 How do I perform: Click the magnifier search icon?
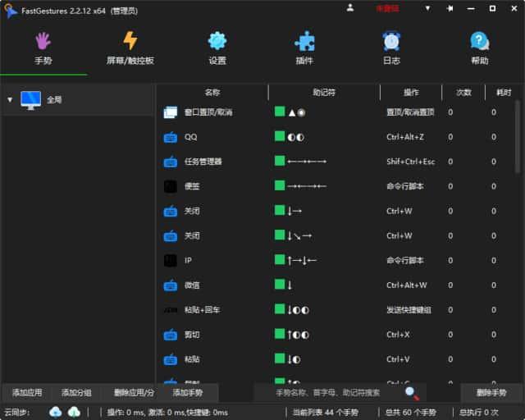[x=412, y=393]
